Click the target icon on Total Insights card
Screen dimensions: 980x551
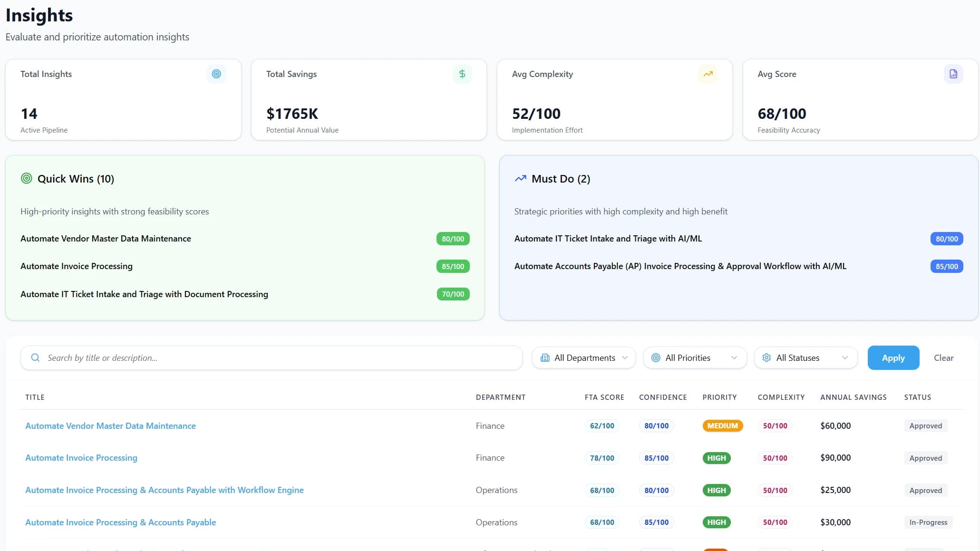216,74
